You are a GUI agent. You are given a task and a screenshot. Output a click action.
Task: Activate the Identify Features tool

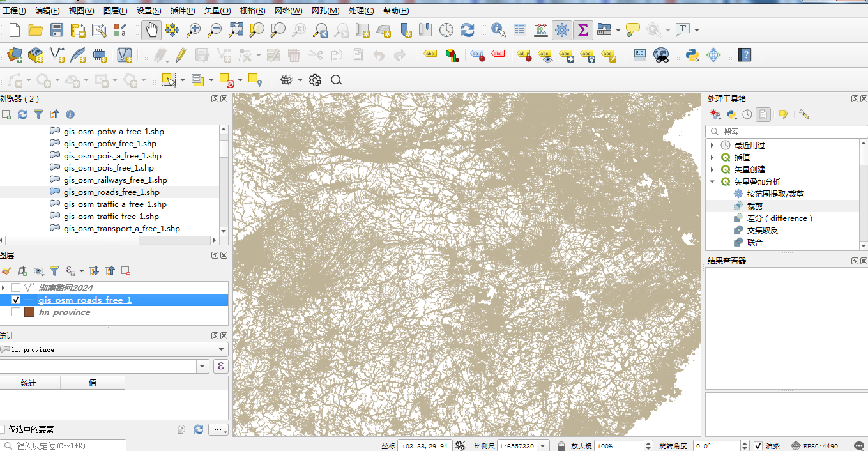(x=499, y=29)
